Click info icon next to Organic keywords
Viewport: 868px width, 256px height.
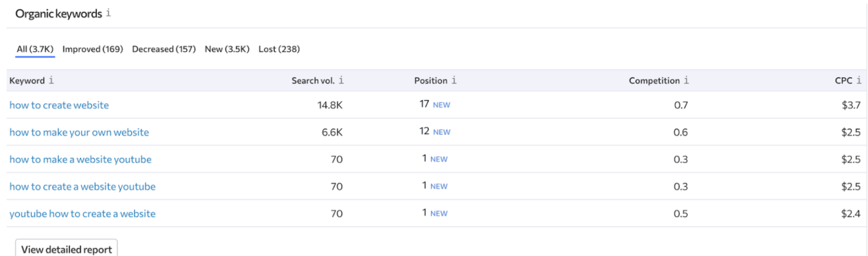(108, 13)
